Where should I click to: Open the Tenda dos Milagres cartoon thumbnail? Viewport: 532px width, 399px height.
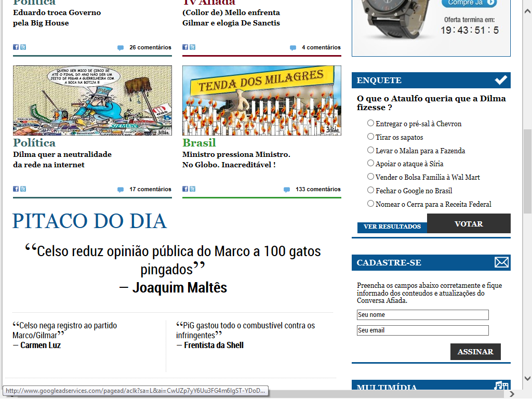261,100
